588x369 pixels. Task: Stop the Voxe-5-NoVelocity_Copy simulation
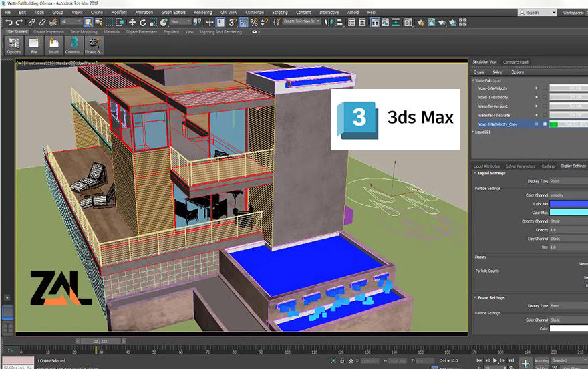pyautogui.click(x=545, y=124)
